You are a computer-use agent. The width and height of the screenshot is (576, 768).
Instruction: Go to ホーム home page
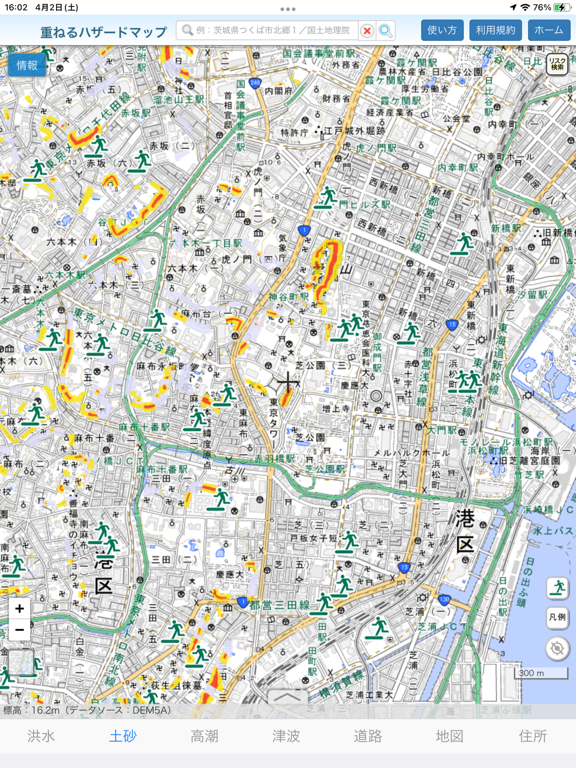(549, 30)
